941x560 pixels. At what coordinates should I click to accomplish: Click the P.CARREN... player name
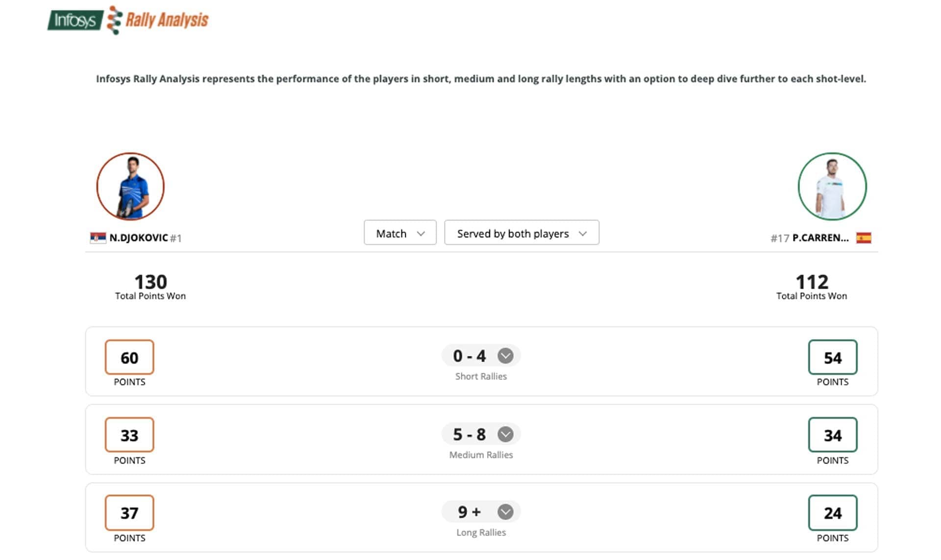point(820,238)
